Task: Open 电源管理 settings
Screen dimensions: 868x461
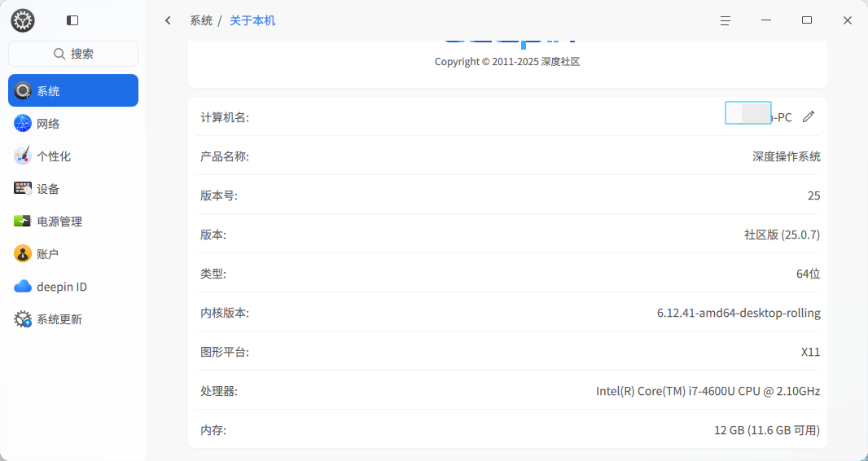Action: tap(73, 222)
